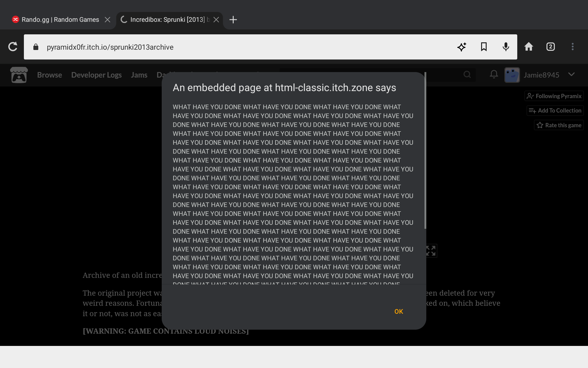Open the tab switcher showing 2 tabs
Image resolution: width=588 pixels, height=368 pixels.
pyautogui.click(x=550, y=47)
